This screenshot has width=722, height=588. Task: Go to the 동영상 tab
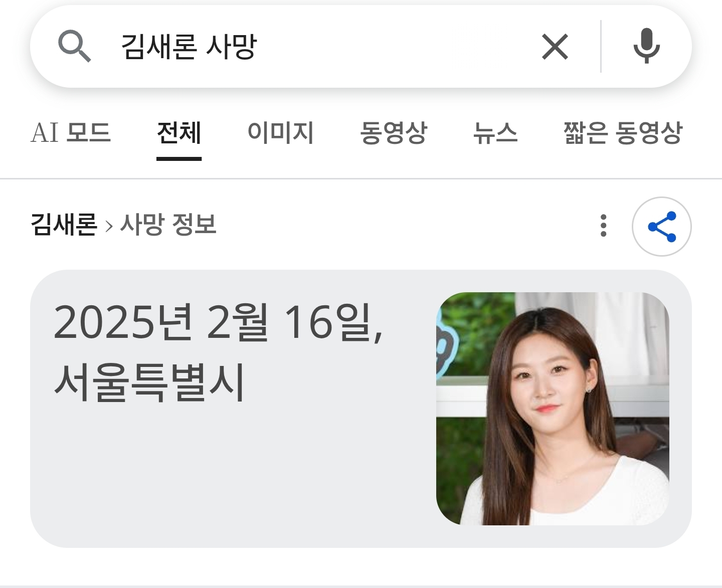tap(394, 133)
